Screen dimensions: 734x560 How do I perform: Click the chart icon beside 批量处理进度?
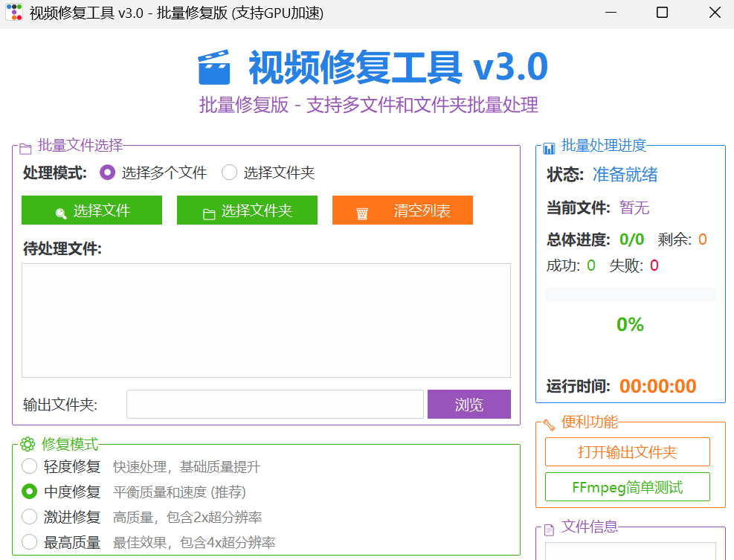pos(549,147)
